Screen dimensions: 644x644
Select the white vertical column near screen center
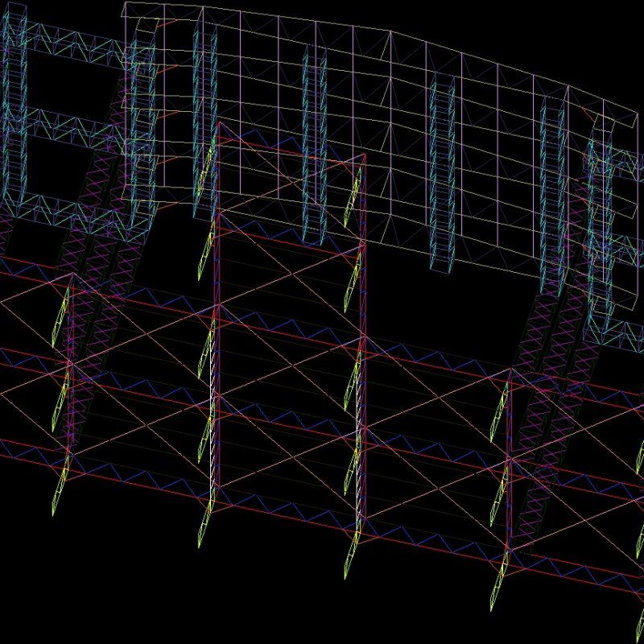[211, 386]
